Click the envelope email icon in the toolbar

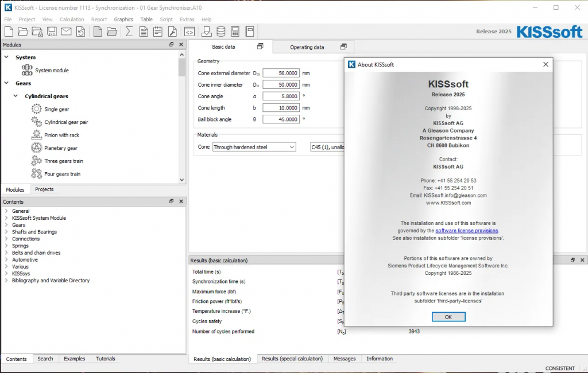[x=66, y=32]
